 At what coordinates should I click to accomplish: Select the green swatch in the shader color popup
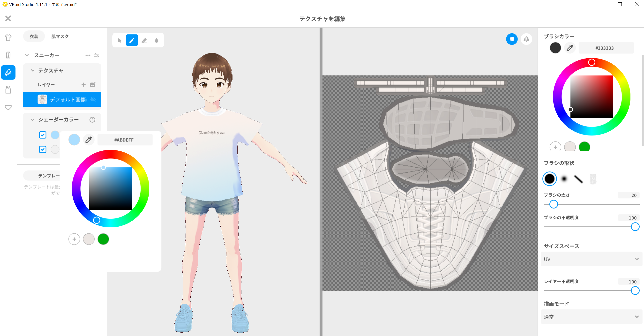coord(103,239)
